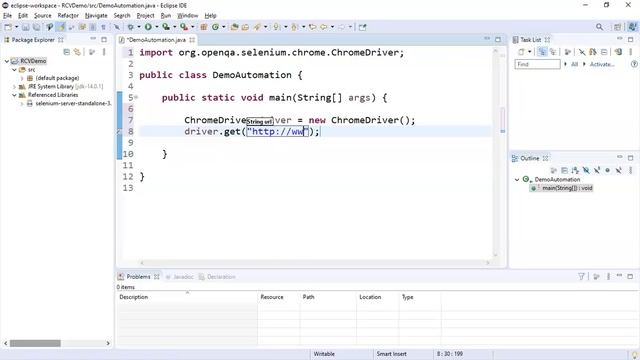Viewport: 640px width, 360px height.
Task: Click the External Tools run icon
Action: click(184, 27)
